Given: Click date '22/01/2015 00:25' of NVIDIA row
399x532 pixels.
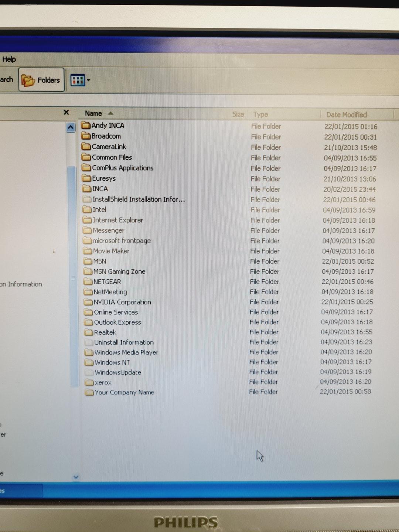Looking at the screenshot, I should tap(347, 302).
